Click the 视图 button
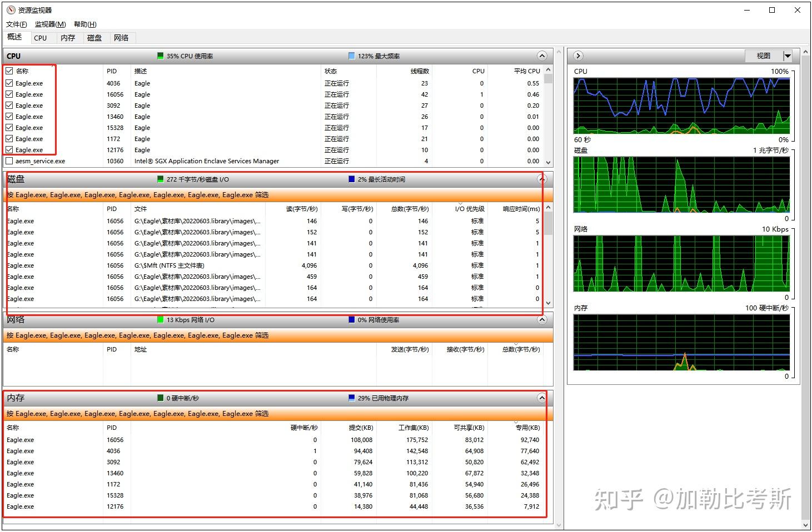Screen dimensions: 812x532 tap(764, 56)
